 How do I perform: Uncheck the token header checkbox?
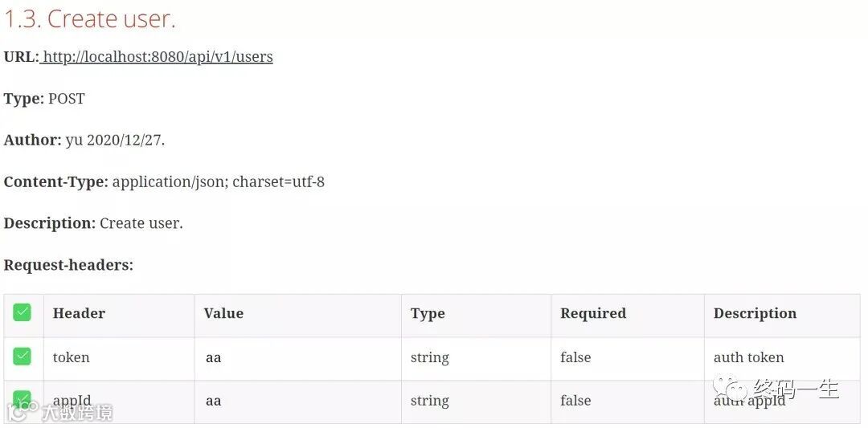click(23, 356)
